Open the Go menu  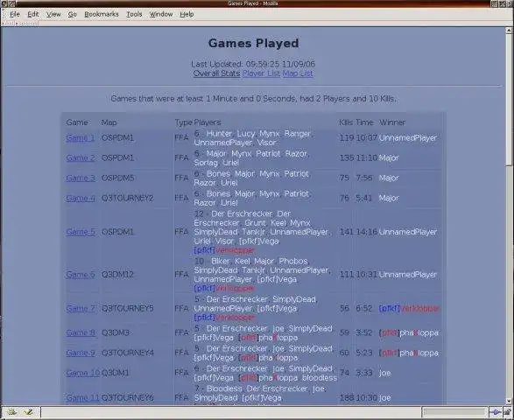click(x=72, y=14)
